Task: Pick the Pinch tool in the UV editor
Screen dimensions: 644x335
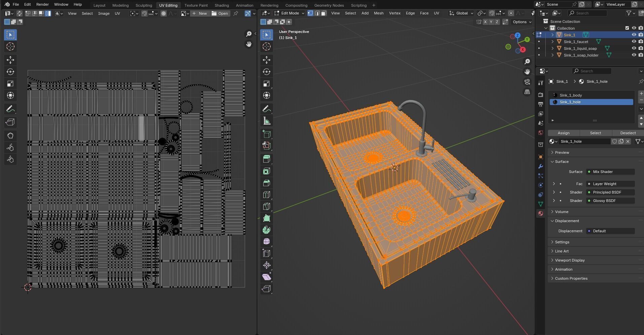Action: pyautogui.click(x=10, y=159)
